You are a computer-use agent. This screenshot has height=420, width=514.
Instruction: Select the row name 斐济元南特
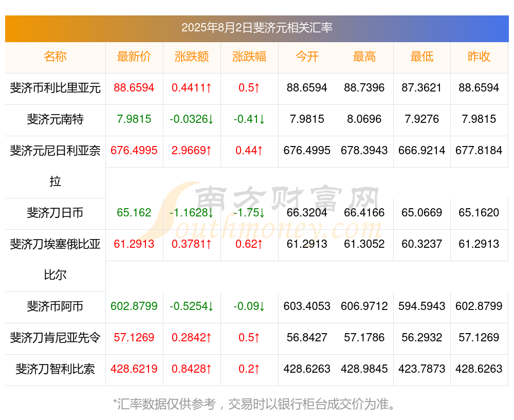[55, 119]
